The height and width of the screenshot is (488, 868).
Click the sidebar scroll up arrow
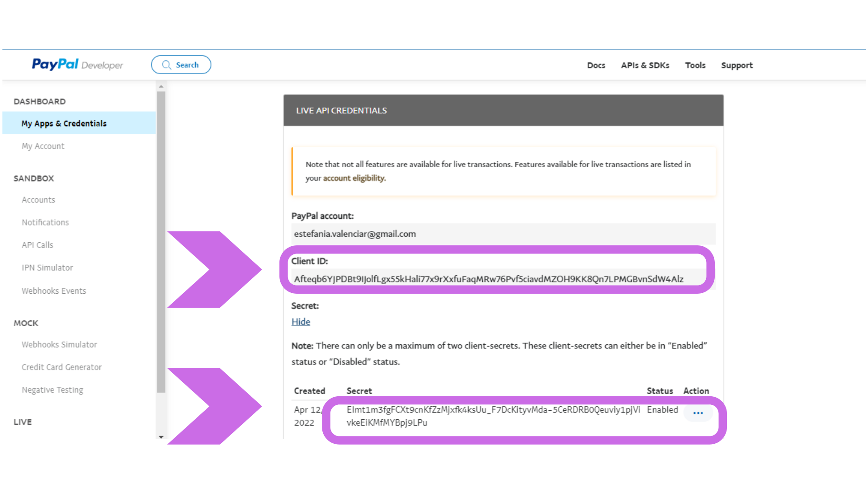coord(161,86)
